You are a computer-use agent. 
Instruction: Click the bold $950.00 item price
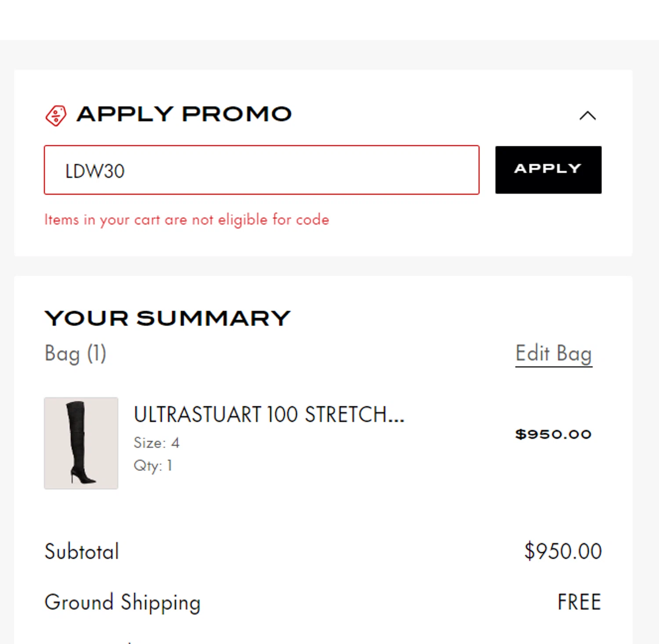coord(553,434)
